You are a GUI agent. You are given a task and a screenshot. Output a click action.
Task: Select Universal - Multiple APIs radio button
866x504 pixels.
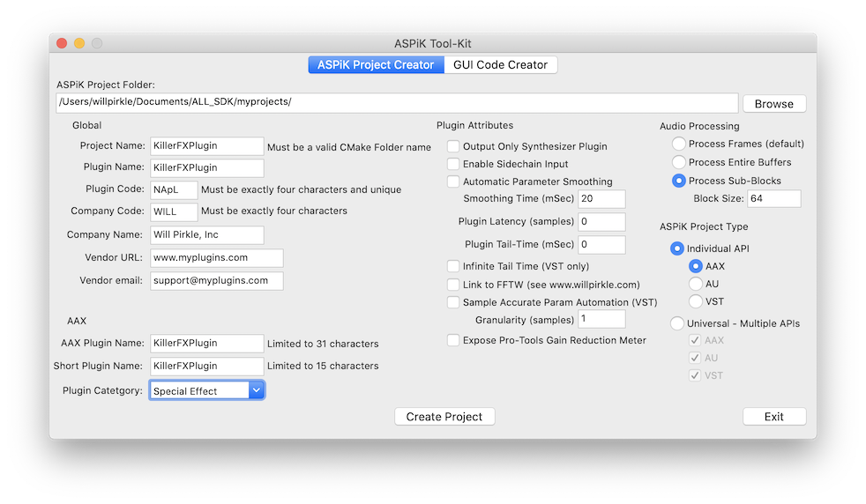677,323
